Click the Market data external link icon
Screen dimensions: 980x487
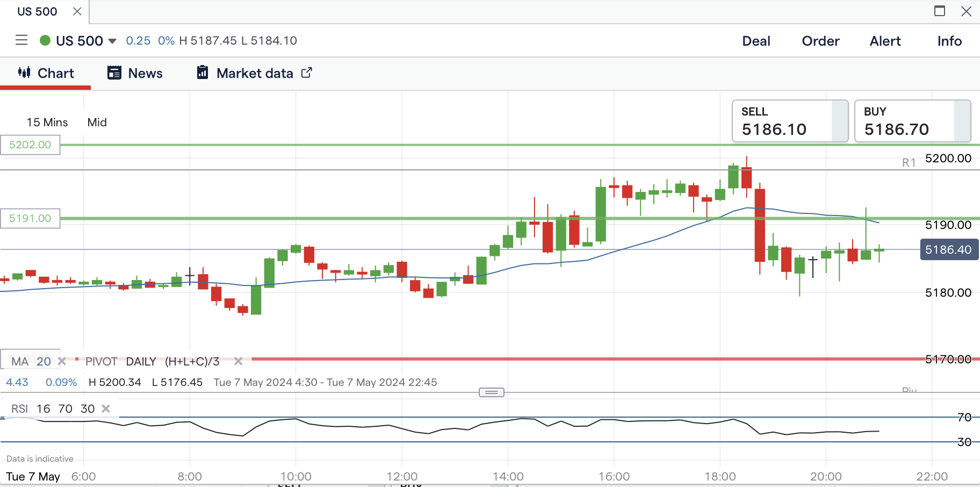click(x=306, y=73)
